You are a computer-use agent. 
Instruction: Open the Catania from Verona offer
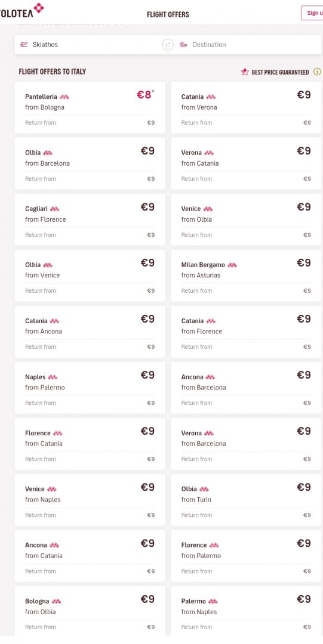point(246,107)
